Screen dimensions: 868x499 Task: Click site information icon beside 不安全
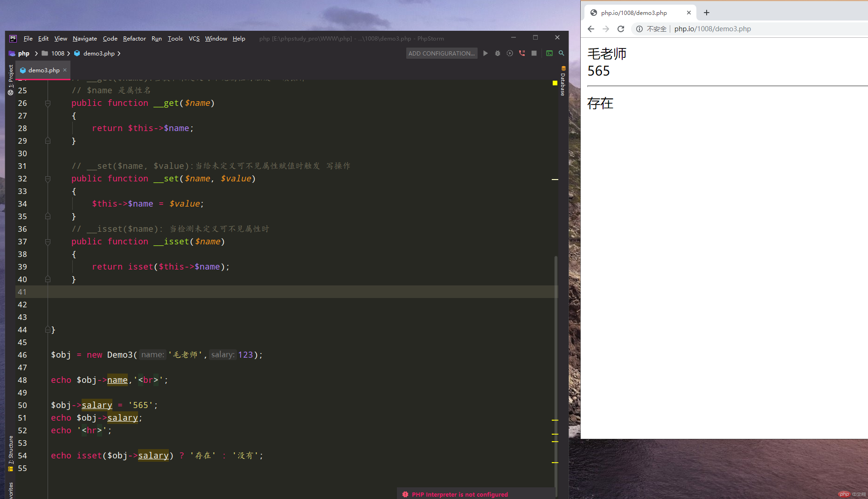point(639,29)
